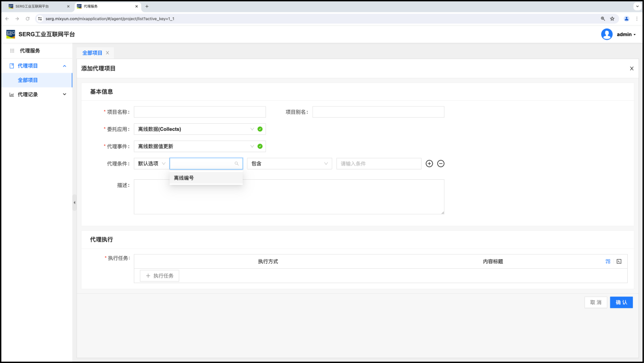
Task: Click the minus icon to remove condition
Action: pyautogui.click(x=441, y=163)
